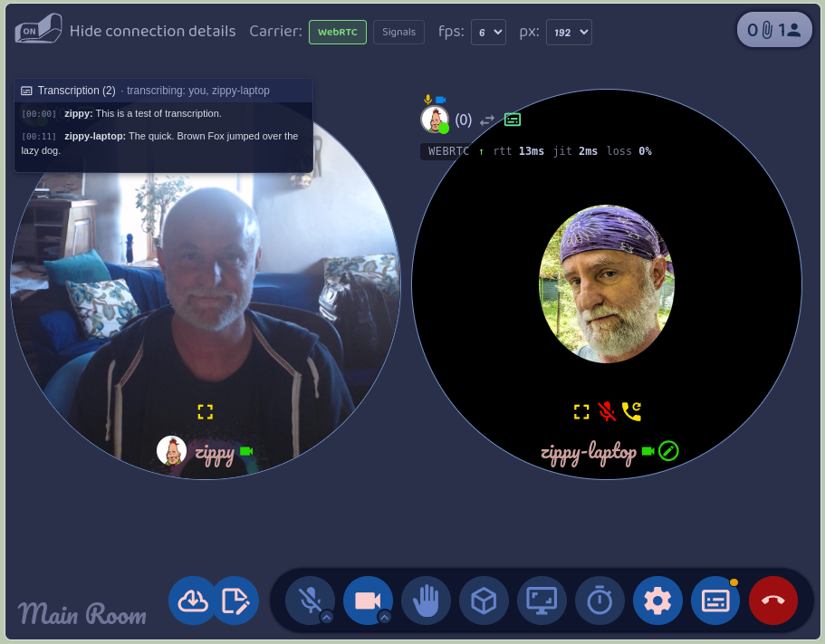Click the 3D cube button
This screenshot has height=644, width=825.
(484, 601)
